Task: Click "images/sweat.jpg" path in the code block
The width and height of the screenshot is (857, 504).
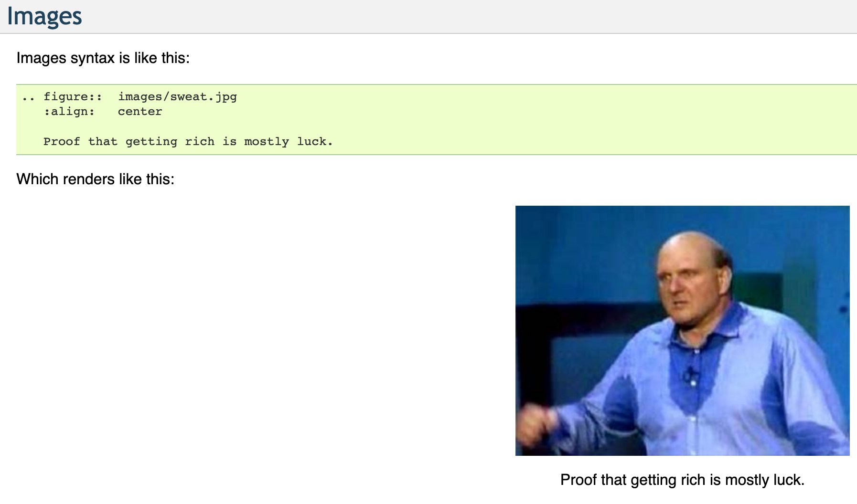Action: tap(177, 97)
